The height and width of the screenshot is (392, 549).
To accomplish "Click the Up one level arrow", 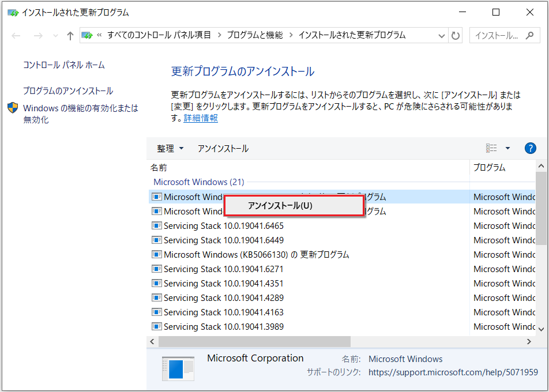I will 70,35.
